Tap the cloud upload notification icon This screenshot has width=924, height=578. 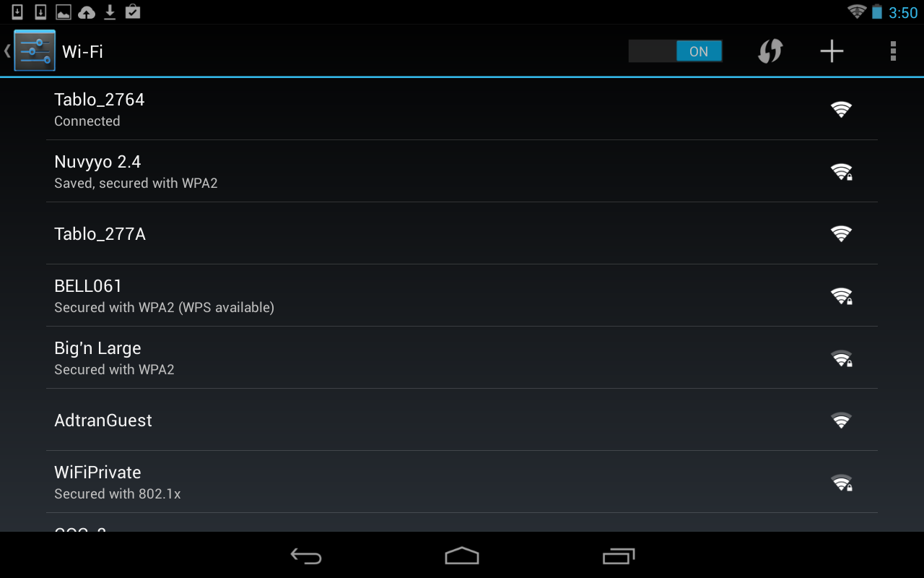[x=87, y=12]
